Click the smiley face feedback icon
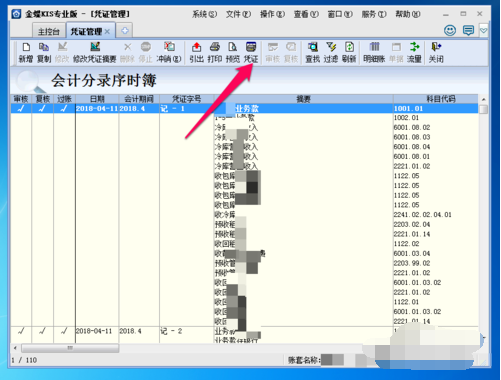The height and width of the screenshot is (380, 501). click(x=450, y=30)
